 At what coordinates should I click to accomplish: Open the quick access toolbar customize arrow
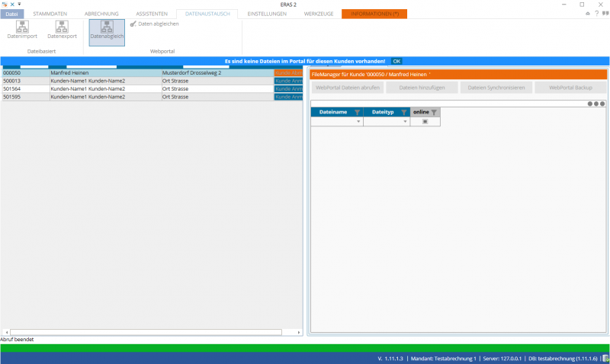pos(19,5)
